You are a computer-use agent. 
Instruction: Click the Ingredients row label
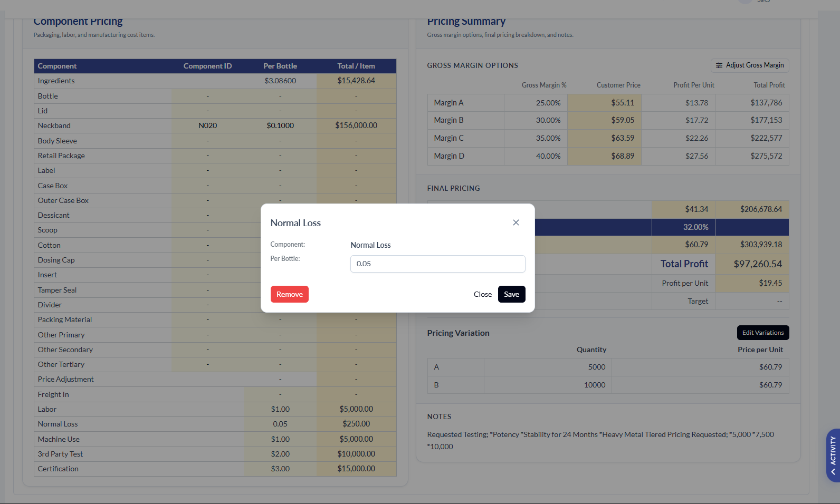click(x=56, y=81)
